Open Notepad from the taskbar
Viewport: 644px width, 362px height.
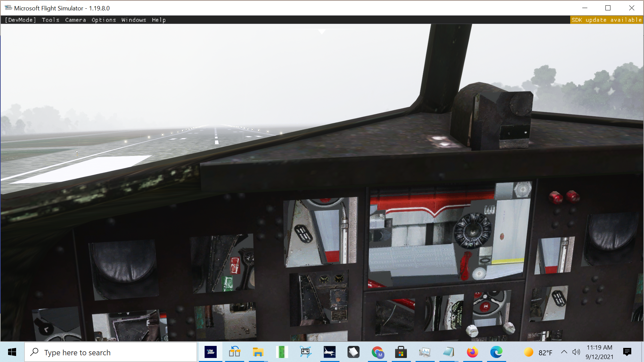click(x=448, y=352)
